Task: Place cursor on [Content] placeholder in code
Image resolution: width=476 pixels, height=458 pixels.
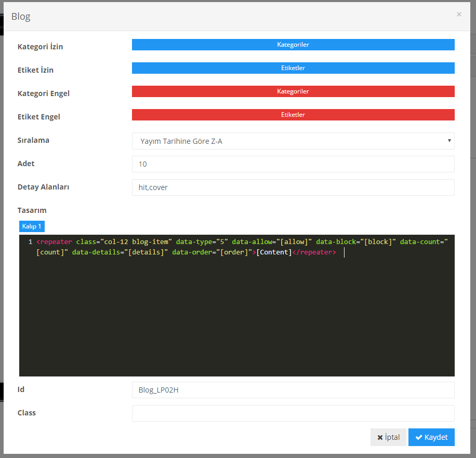Action: point(274,253)
